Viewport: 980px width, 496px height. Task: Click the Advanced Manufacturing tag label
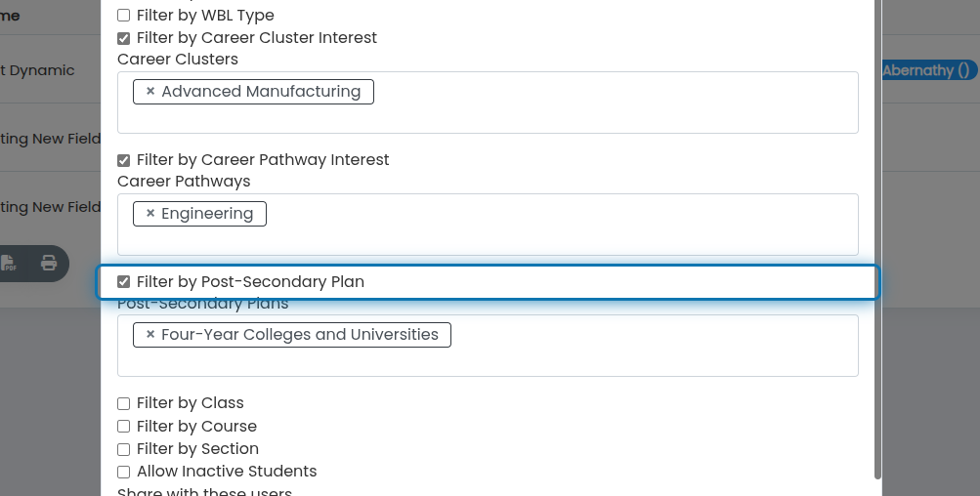261,91
